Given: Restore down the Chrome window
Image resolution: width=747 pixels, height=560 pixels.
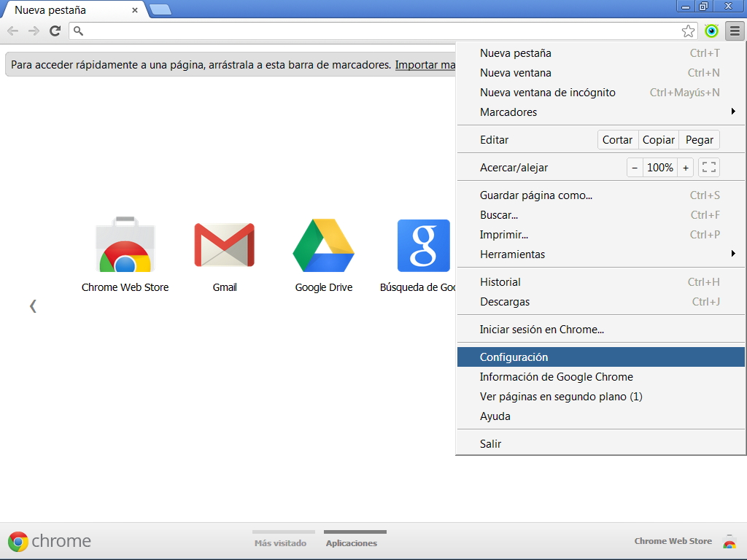Looking at the screenshot, I should click(704, 7).
